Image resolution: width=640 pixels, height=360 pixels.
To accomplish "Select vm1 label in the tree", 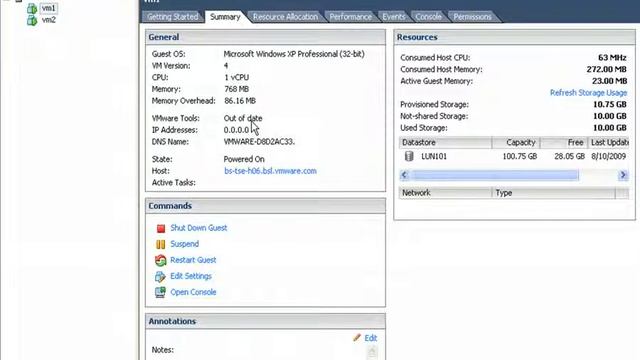I will (49, 8).
